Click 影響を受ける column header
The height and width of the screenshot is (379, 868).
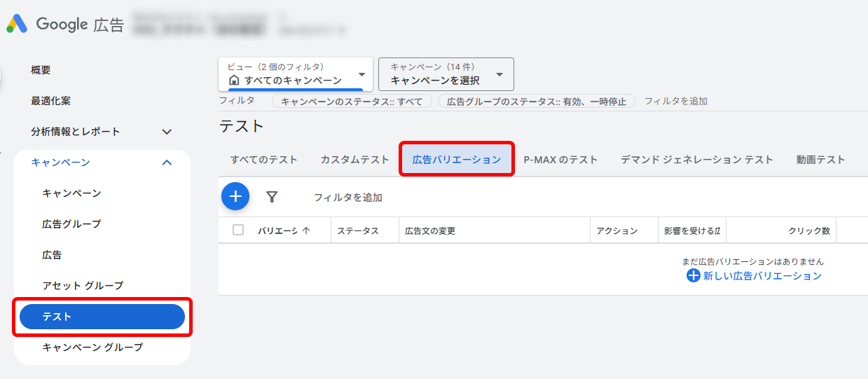(692, 230)
